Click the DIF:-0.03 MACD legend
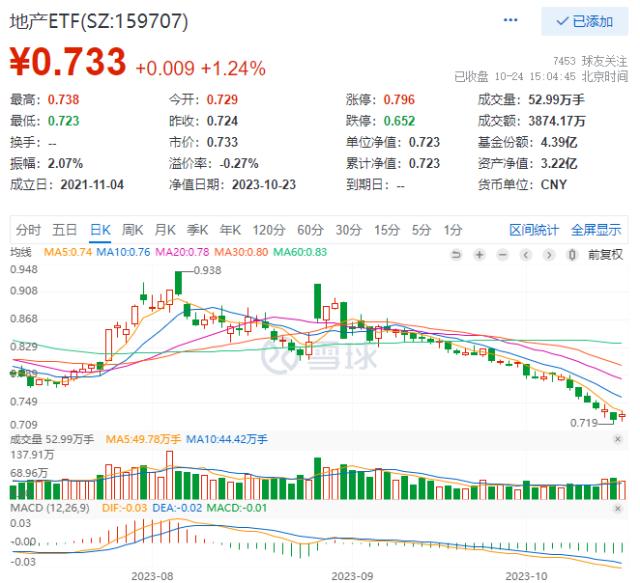 click(x=124, y=508)
